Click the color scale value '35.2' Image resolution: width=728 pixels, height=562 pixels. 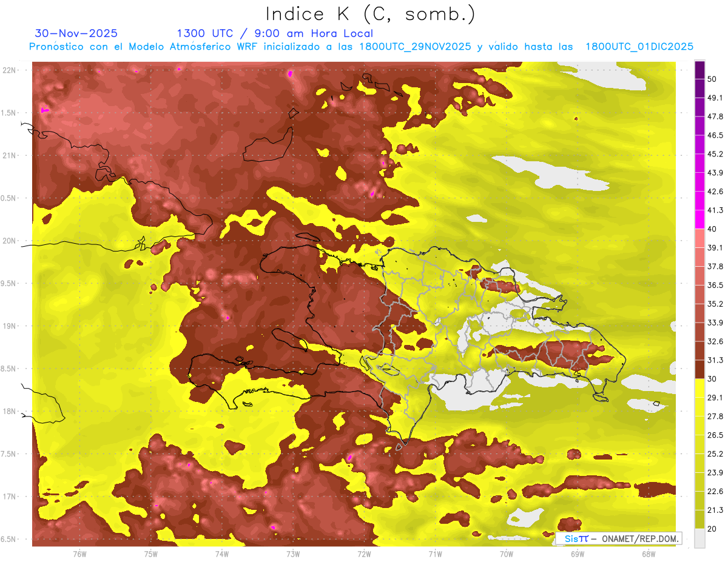click(716, 304)
